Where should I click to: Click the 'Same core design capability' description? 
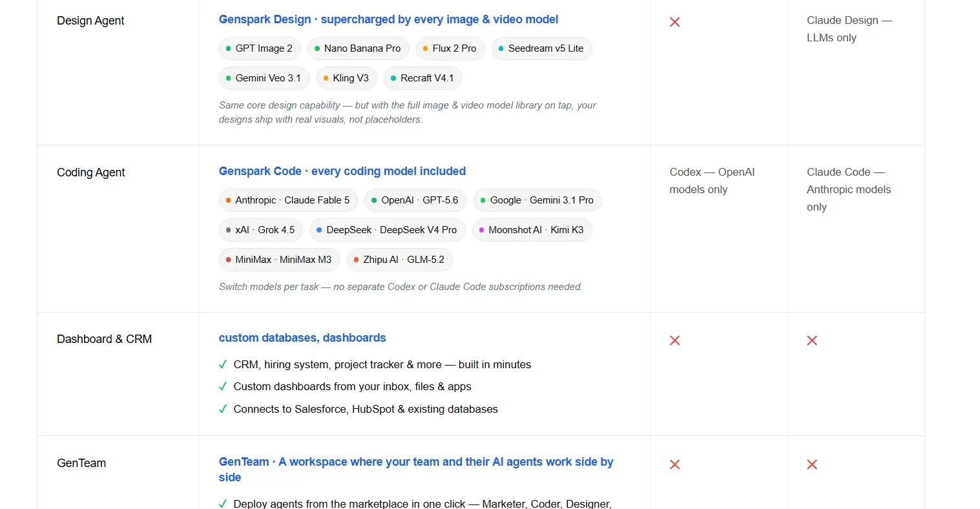click(408, 112)
